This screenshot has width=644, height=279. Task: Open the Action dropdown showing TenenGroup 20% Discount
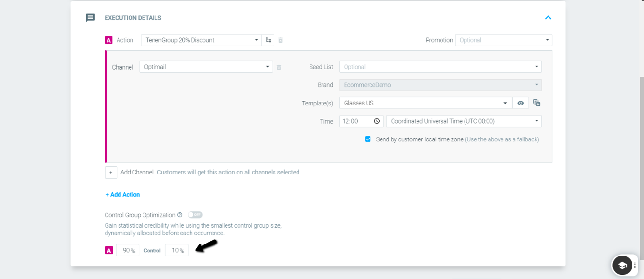pyautogui.click(x=201, y=40)
